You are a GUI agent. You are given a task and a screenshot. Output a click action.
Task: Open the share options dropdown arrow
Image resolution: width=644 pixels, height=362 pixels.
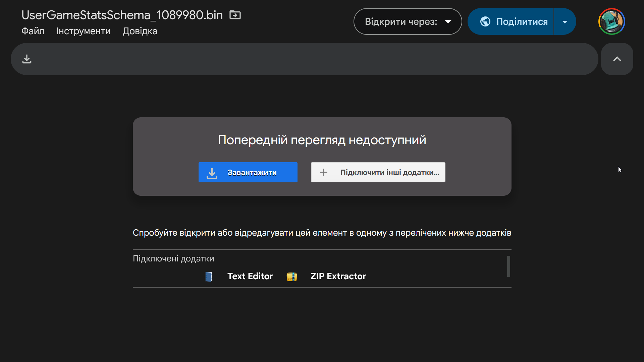click(565, 21)
